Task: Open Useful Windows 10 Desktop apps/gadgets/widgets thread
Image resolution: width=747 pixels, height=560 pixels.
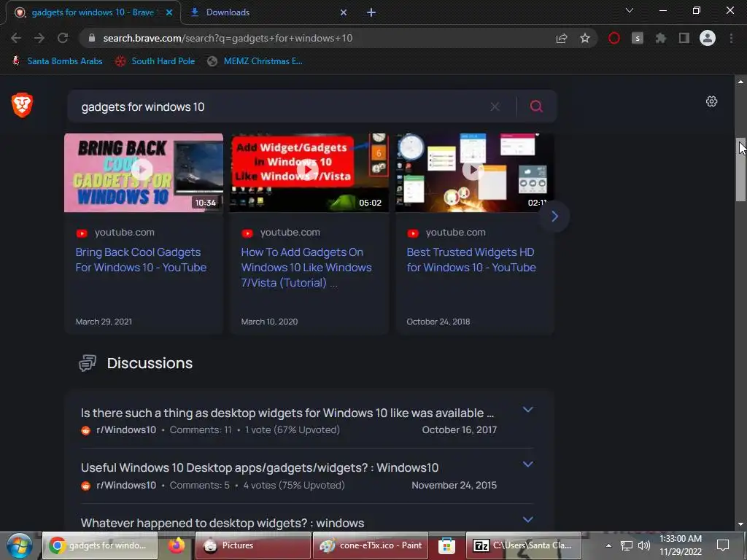Action: (x=260, y=467)
